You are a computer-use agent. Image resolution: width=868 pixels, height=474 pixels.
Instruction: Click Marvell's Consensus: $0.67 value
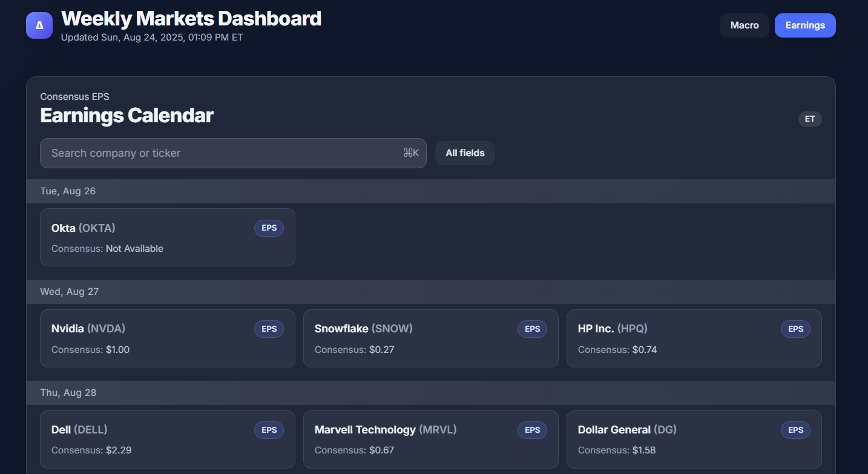354,451
